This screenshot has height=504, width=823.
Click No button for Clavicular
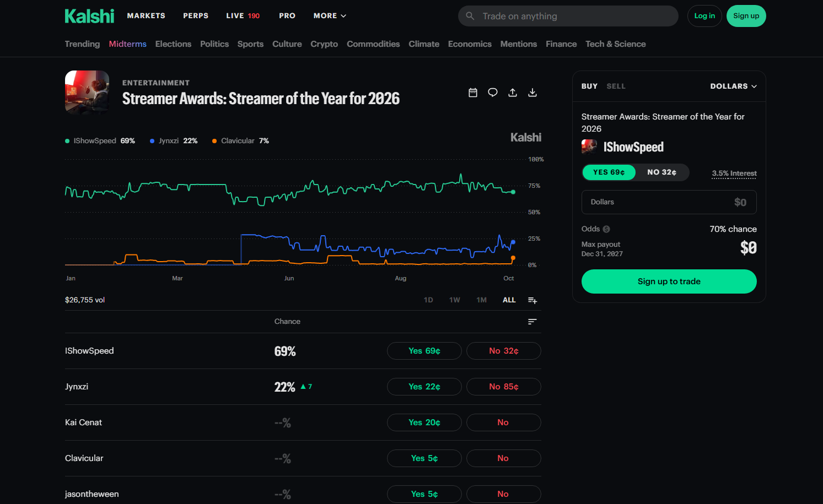click(504, 458)
